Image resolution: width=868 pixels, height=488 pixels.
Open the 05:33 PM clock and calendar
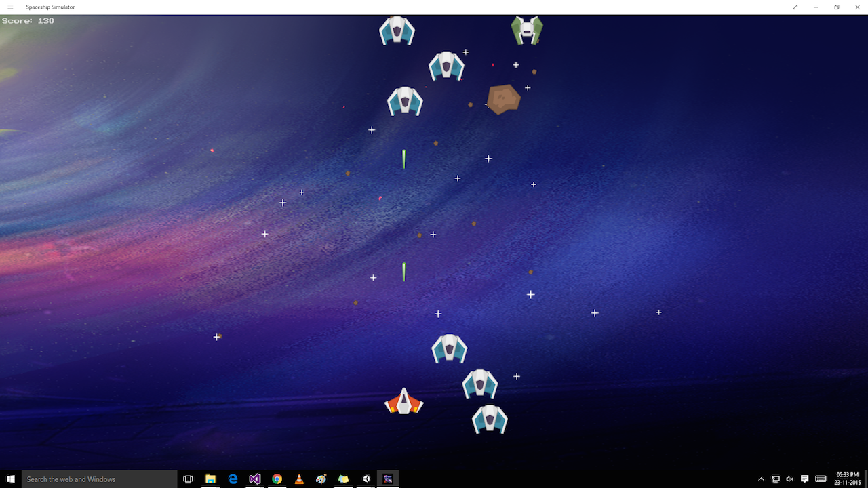(847, 479)
